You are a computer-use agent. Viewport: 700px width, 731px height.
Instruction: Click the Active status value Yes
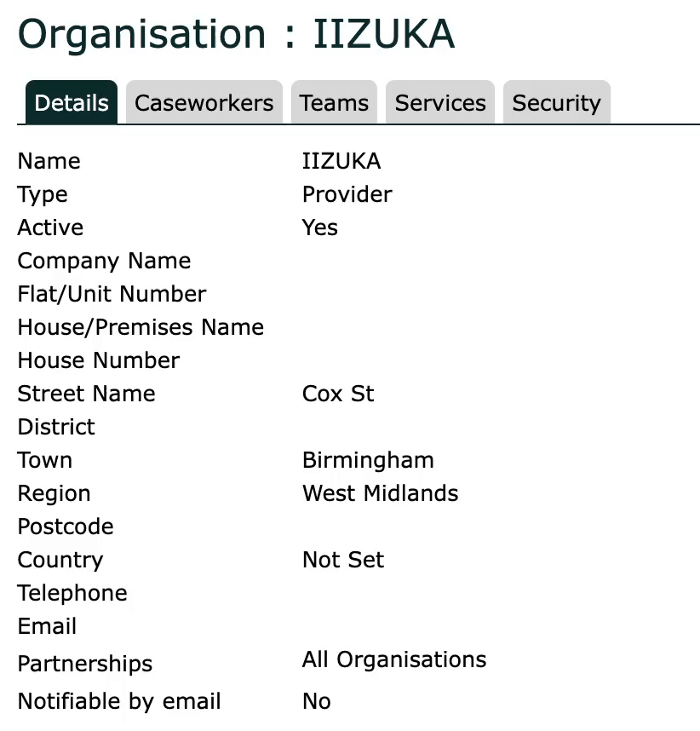pos(319,227)
